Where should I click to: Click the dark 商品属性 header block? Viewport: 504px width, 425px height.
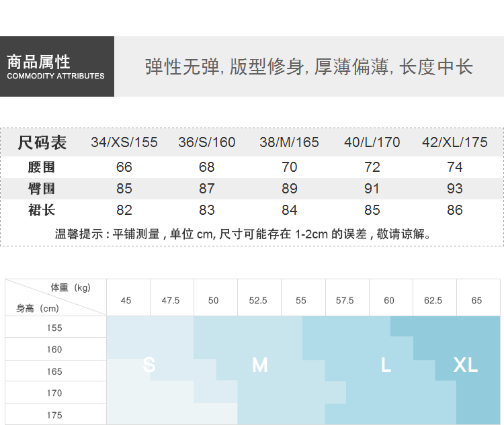[x=56, y=67]
